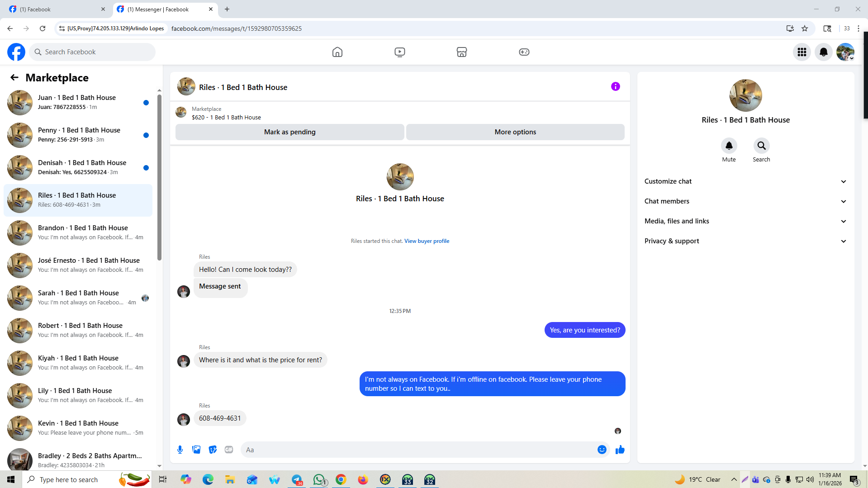Open Kiyah's 1 Bed 1 Bath House chat

pyautogui.click(x=78, y=363)
